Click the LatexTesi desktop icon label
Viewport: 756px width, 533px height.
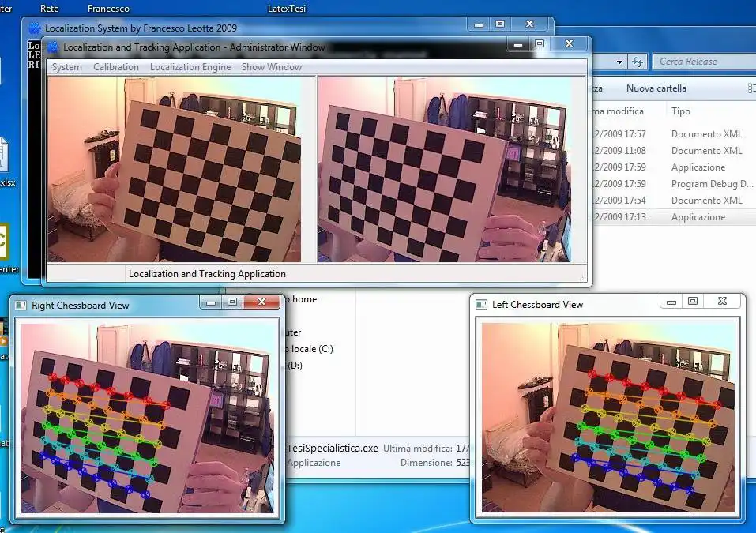point(287,8)
